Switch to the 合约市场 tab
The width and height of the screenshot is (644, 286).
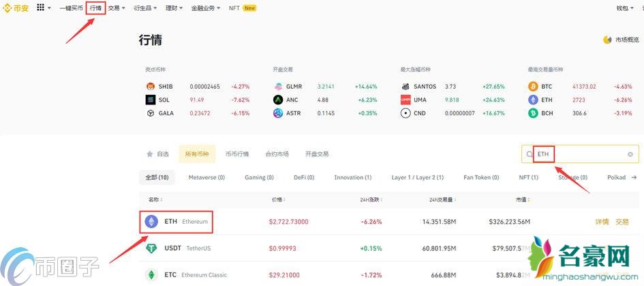click(x=277, y=154)
